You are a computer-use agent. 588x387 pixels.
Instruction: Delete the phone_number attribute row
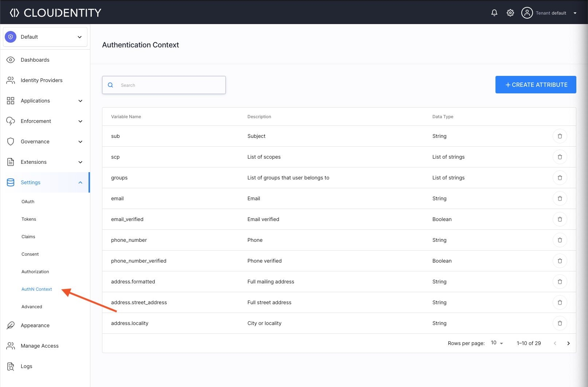560,240
